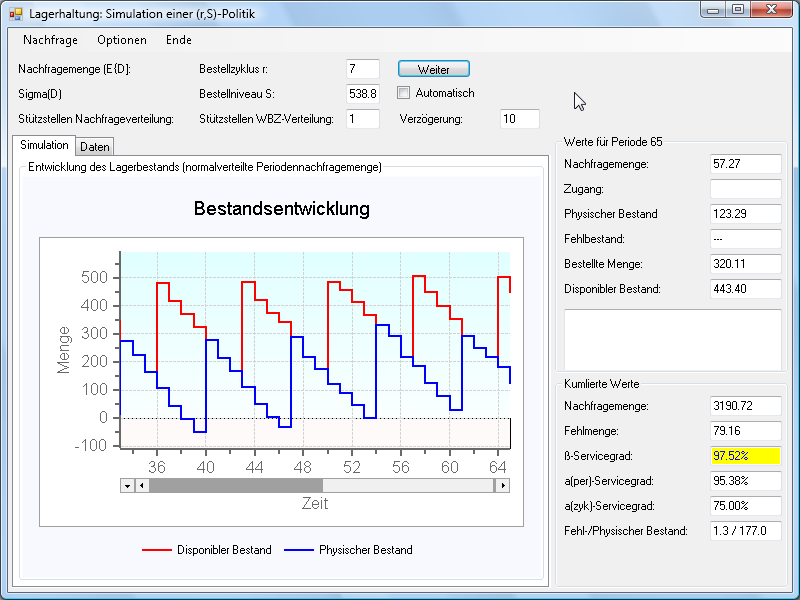800x600 pixels.
Task: Select the Simulation tab
Action: point(44,146)
